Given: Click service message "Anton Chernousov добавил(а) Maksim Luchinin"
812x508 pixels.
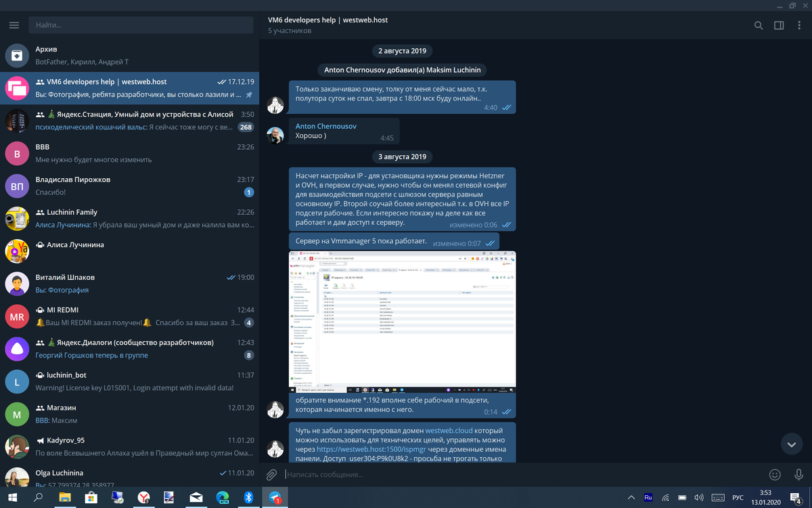Looking at the screenshot, I should pos(403,70).
